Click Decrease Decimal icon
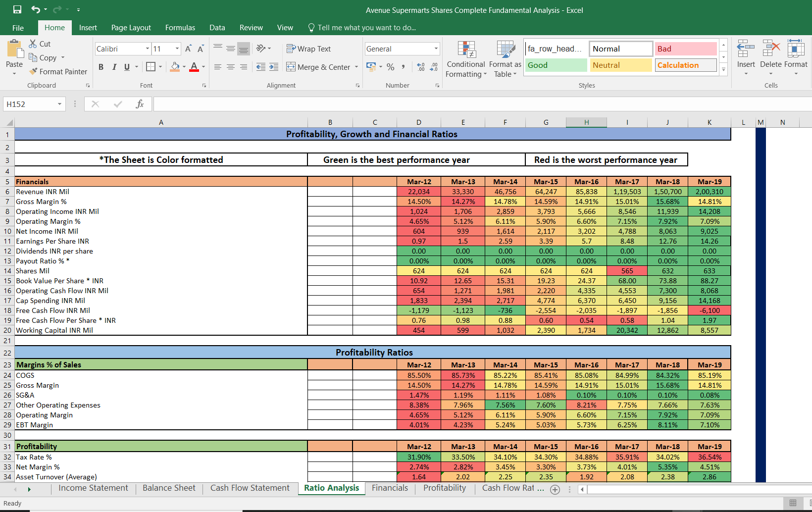The image size is (812, 512). pos(434,66)
